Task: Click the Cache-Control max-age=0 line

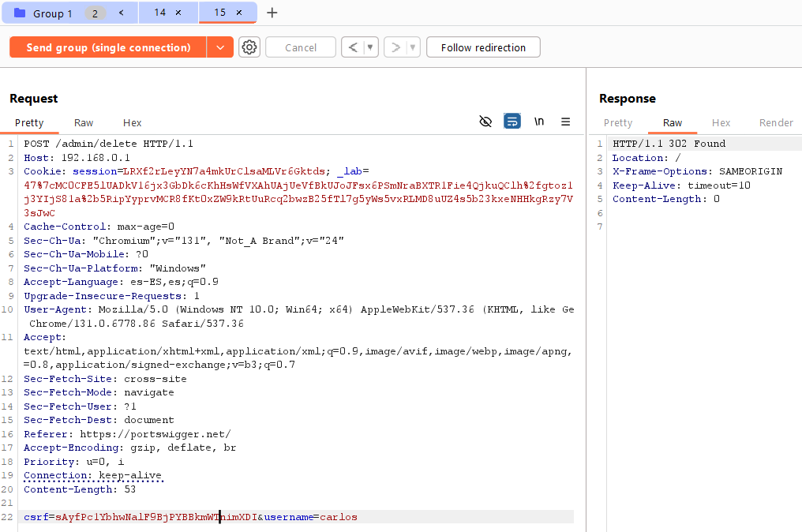Action: [99, 227]
